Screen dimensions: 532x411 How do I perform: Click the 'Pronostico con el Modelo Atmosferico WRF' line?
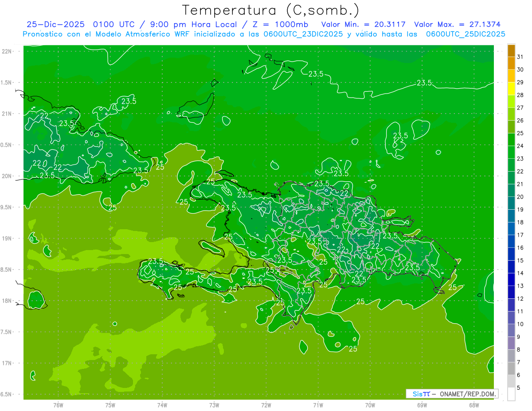click(x=264, y=34)
